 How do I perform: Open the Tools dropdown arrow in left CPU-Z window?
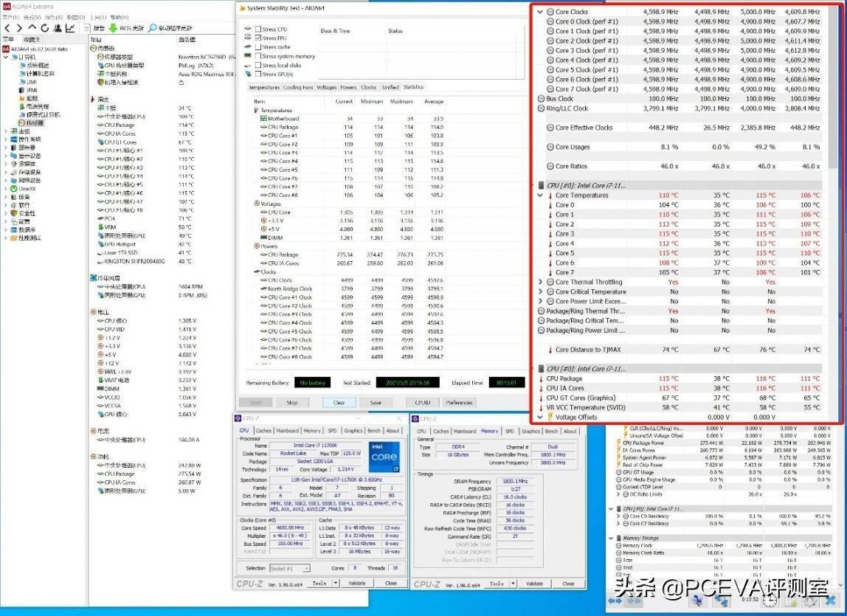coord(336,583)
